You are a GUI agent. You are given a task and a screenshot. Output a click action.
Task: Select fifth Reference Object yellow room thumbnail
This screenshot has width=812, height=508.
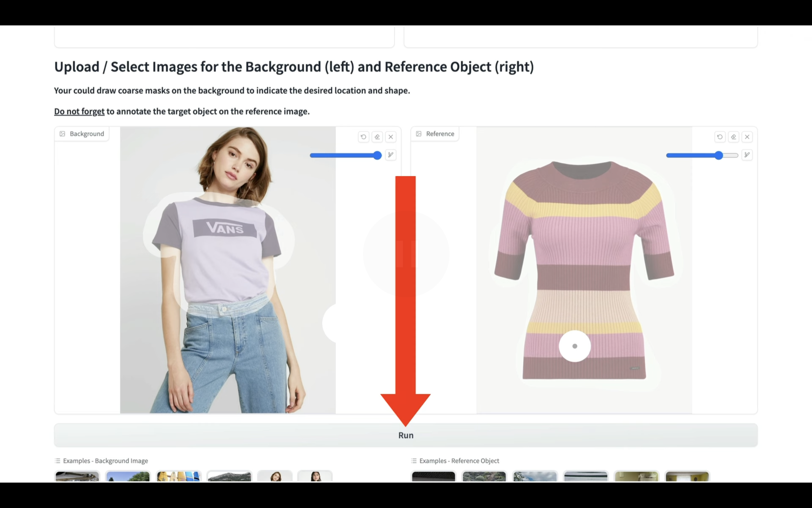[x=637, y=476]
